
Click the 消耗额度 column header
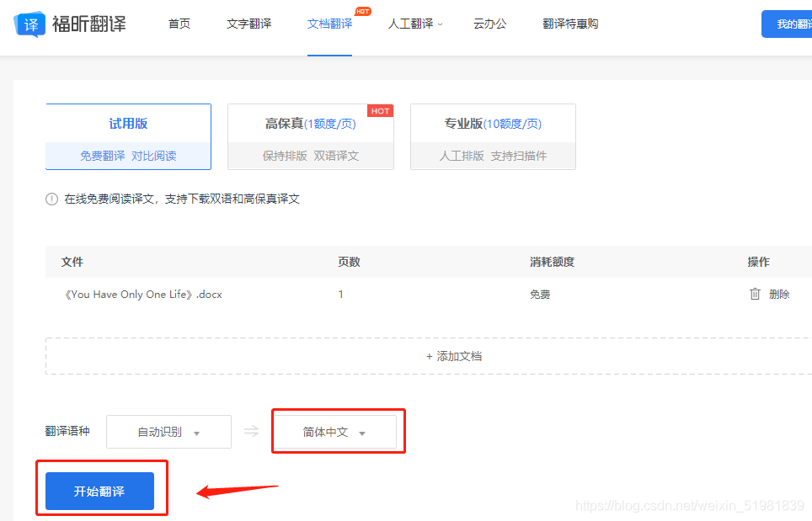click(x=552, y=262)
